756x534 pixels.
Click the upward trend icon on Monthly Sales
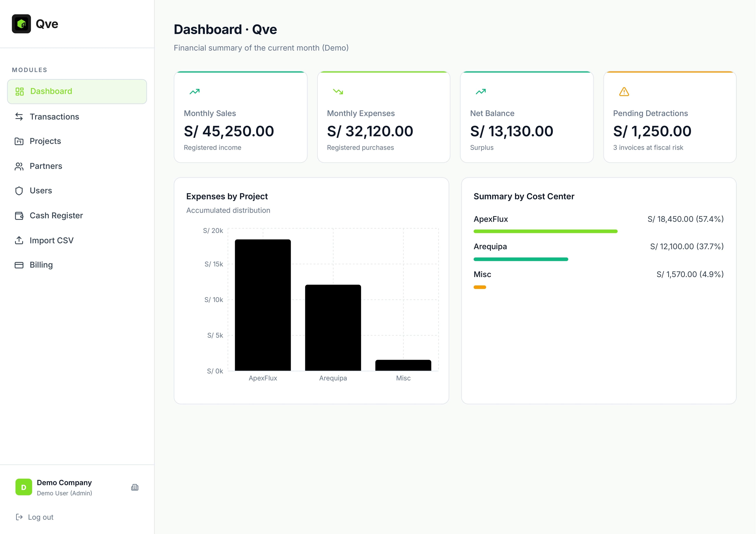pyautogui.click(x=194, y=92)
